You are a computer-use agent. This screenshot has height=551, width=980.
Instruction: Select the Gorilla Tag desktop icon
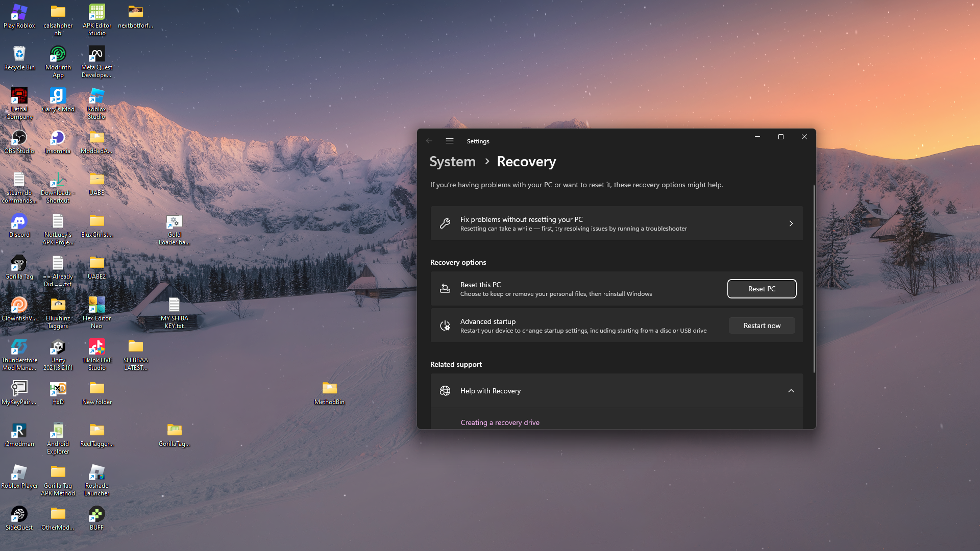tap(19, 264)
